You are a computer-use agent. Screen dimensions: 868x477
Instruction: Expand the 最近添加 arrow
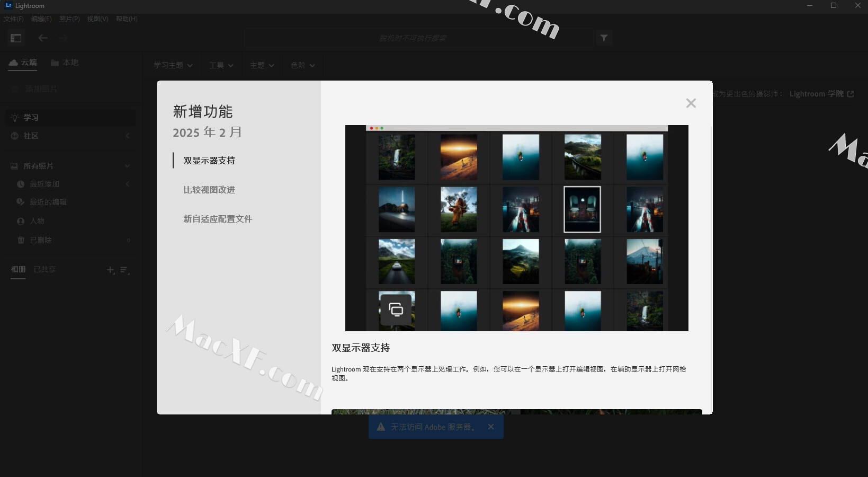coord(128,184)
